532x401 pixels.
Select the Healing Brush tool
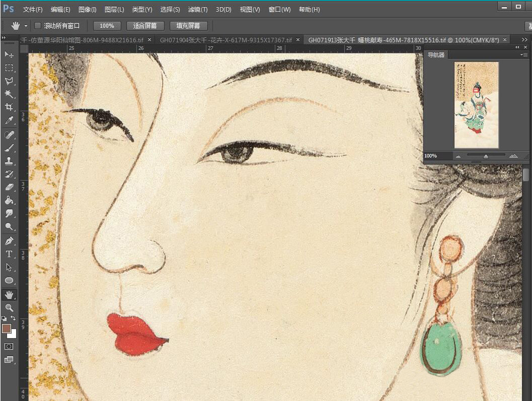[x=9, y=135]
